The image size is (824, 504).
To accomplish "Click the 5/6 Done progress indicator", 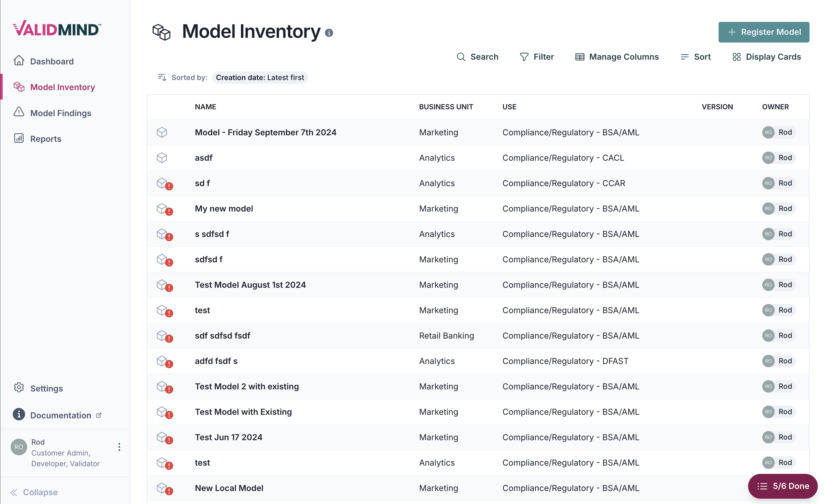I will pyautogui.click(x=783, y=486).
